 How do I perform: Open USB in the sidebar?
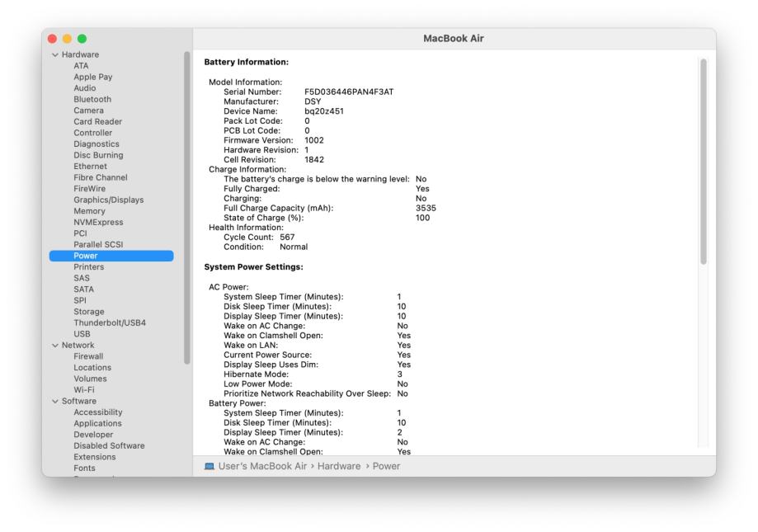[x=82, y=334]
